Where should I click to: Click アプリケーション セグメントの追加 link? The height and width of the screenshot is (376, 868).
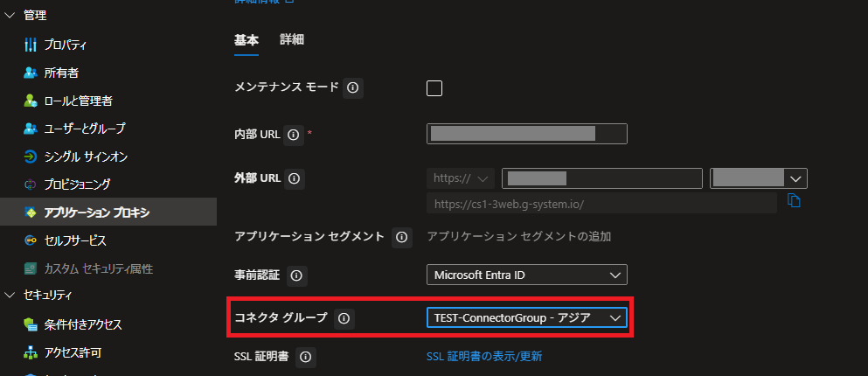point(517,237)
